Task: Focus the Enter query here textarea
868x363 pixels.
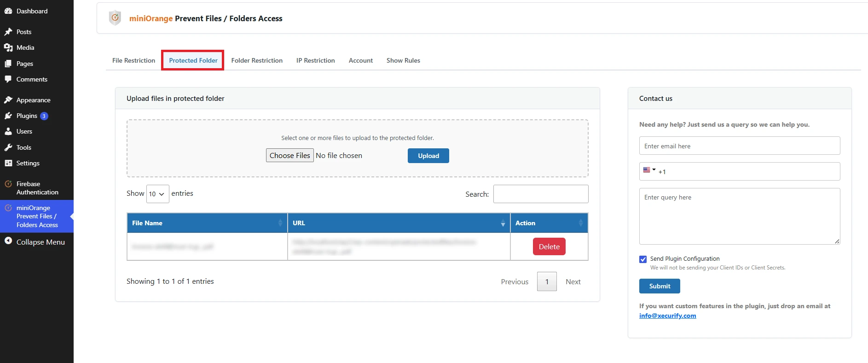Action: (740, 216)
